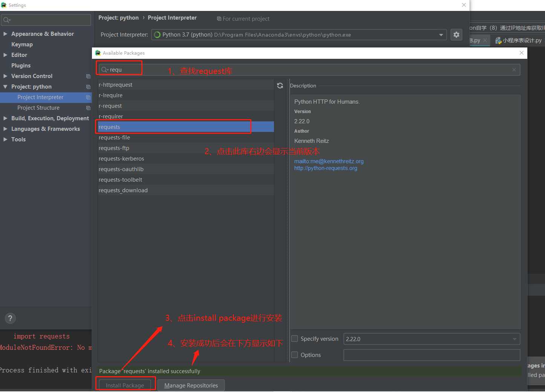Expand Build, Execution, Deployment section

[x=5, y=118]
